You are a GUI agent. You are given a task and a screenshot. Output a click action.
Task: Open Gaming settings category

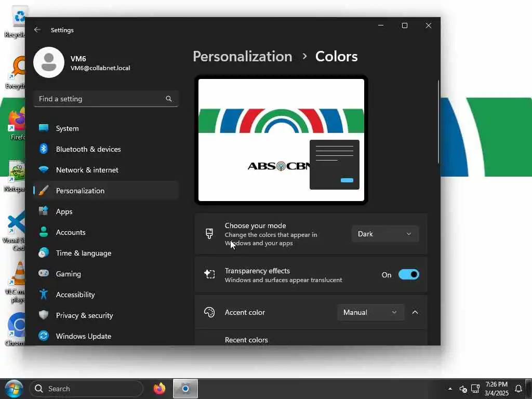(x=106, y=274)
